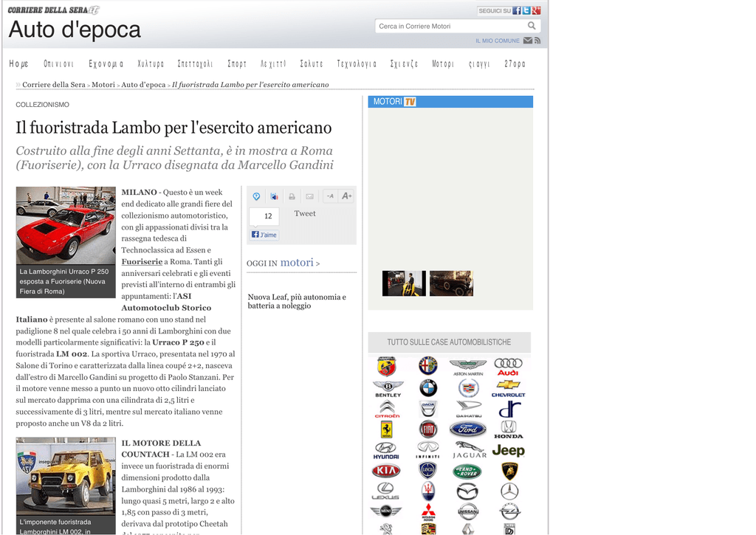Viewport: 756px width, 535px height.
Task: Read Nuova Leaf, più autonomia headline
Action: (297, 301)
